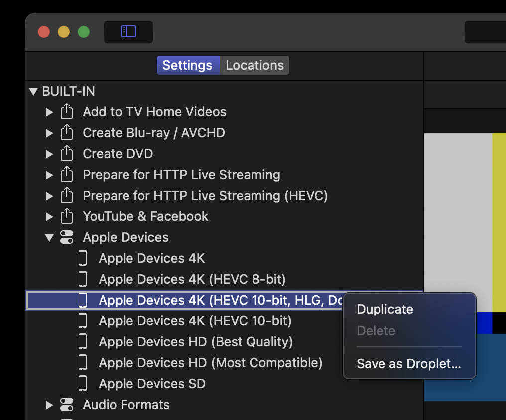Click share icon beside Add to TV Home Videos

click(x=67, y=112)
